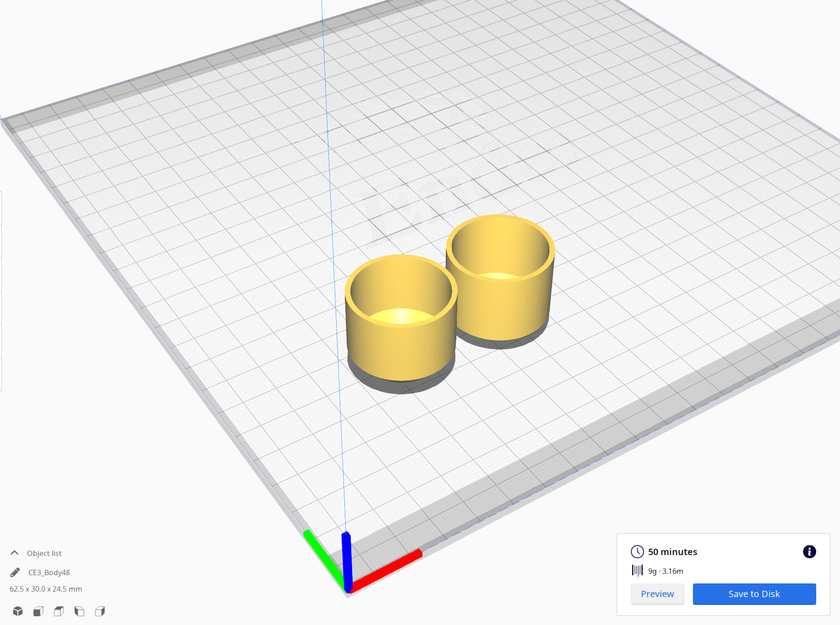Click the filament spool icon beside 9g
The height and width of the screenshot is (625, 840).
637,571
